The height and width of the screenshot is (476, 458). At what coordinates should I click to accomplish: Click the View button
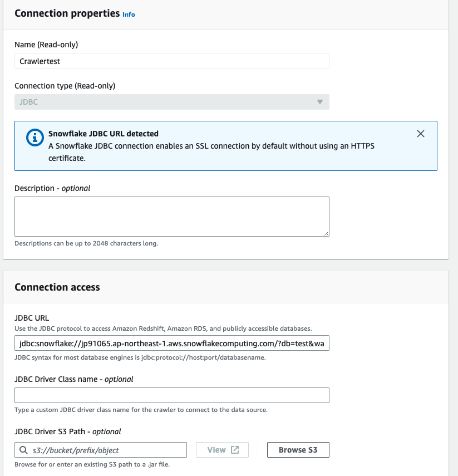[222, 450]
